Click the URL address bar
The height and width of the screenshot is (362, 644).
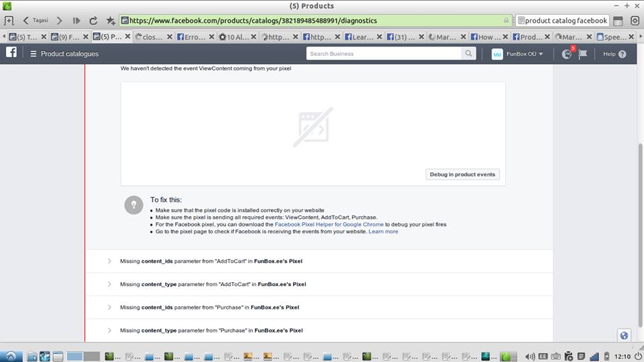pyautogui.click(x=315, y=21)
